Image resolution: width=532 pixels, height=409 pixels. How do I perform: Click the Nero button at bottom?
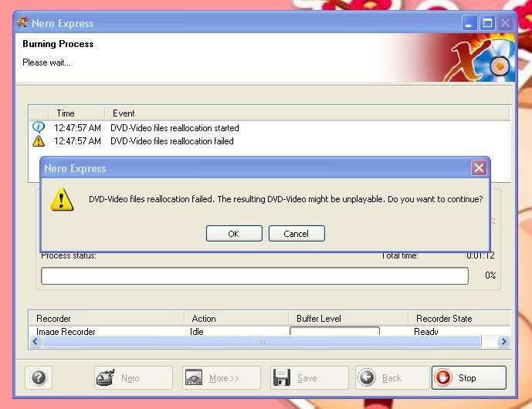click(133, 378)
